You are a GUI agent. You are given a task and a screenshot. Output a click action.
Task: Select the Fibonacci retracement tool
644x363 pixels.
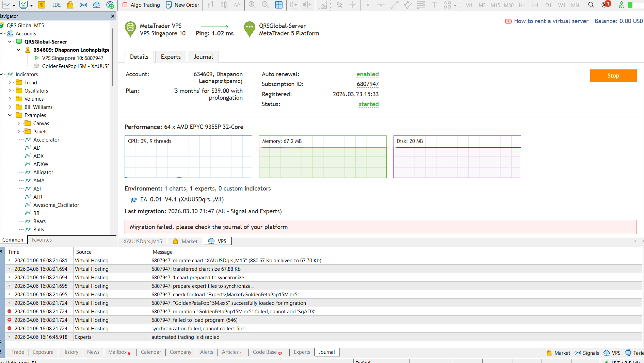pos(421,5)
